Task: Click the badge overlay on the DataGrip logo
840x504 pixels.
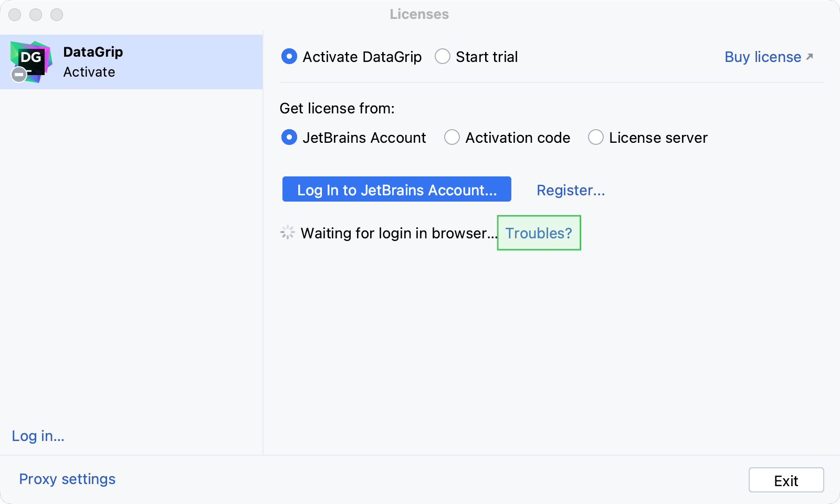Action: 18,74
